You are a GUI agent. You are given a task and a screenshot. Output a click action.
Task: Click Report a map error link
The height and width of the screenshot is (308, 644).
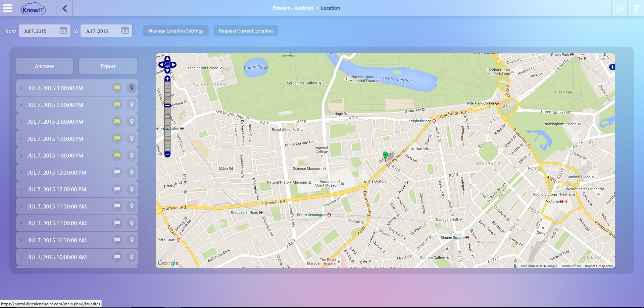599,266
